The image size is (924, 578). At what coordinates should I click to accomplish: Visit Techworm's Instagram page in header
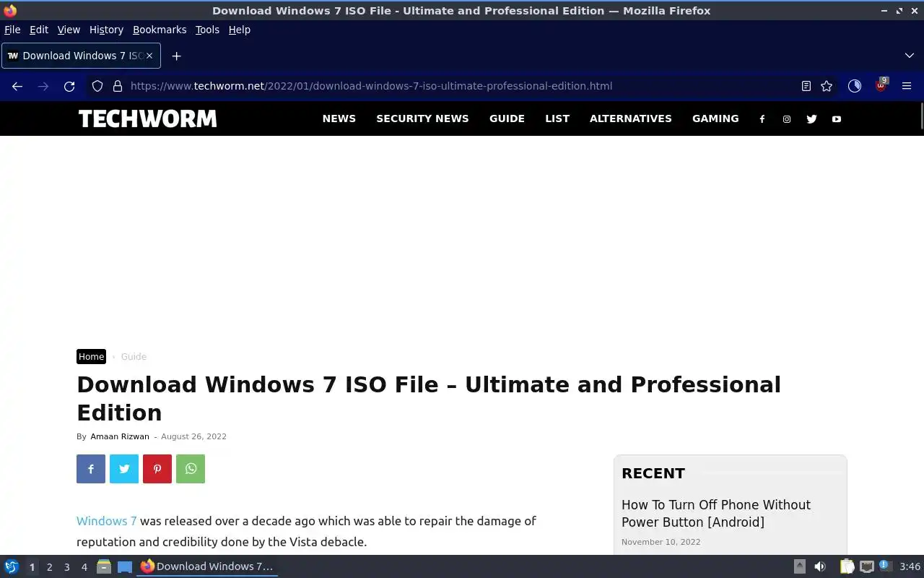point(787,119)
